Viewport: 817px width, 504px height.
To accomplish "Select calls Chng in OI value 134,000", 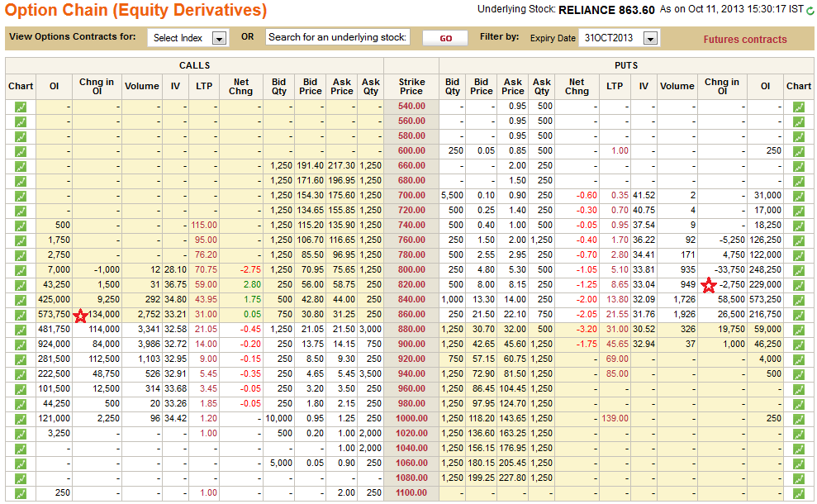I will pos(104,314).
